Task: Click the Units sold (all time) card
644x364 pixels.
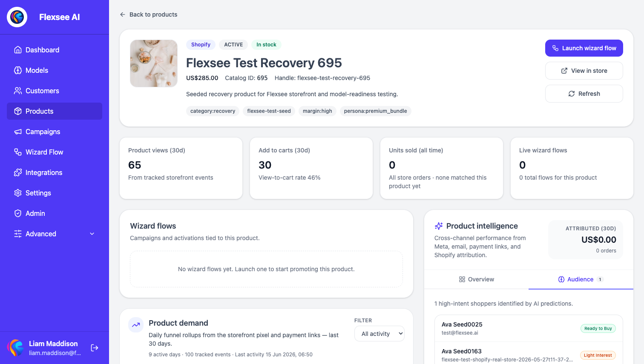Action: [442, 168]
